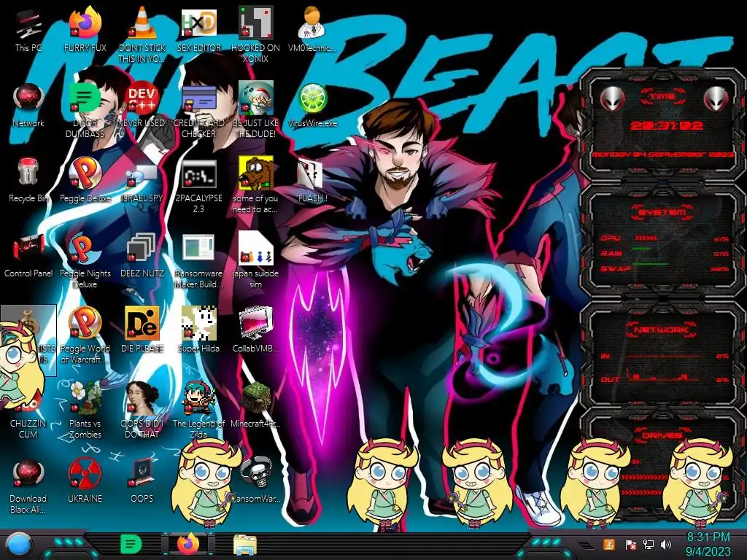
Task: Open File Explorer from the taskbar
Action: click(245, 544)
